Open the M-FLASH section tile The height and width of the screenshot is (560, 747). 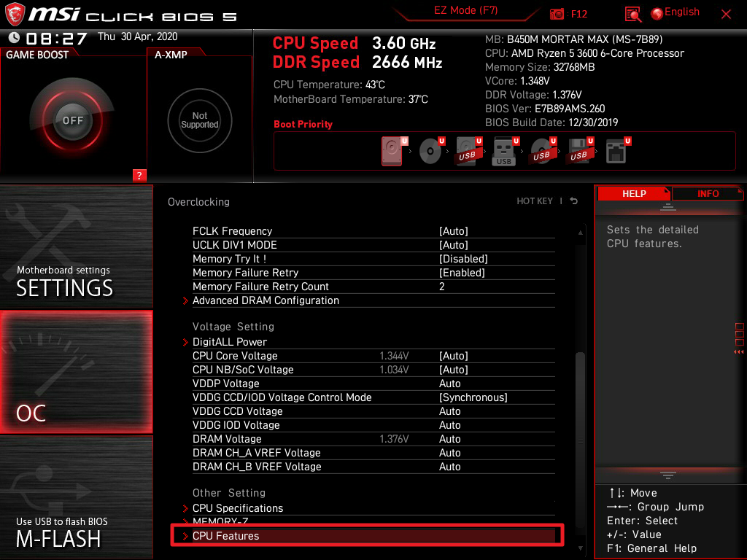tap(76, 497)
